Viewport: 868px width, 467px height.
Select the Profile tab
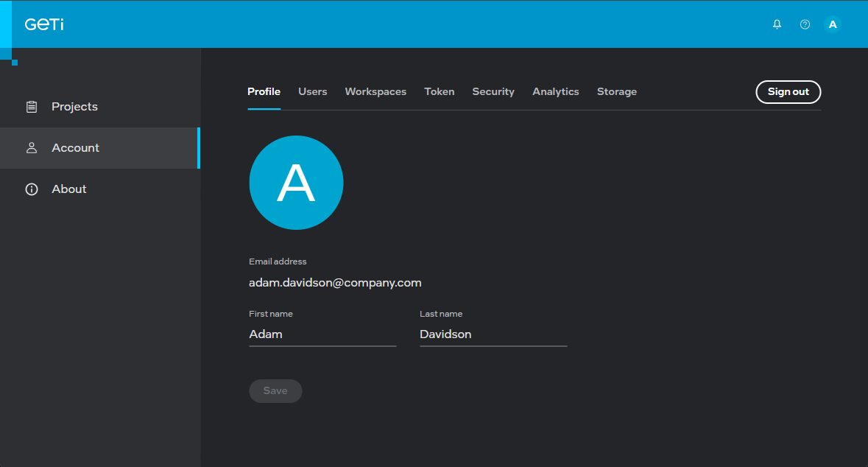click(x=264, y=91)
